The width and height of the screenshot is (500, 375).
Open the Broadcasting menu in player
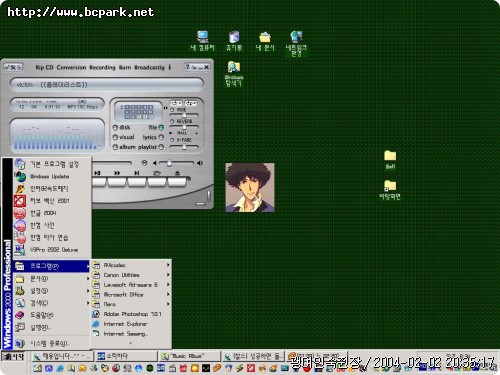click(150, 67)
